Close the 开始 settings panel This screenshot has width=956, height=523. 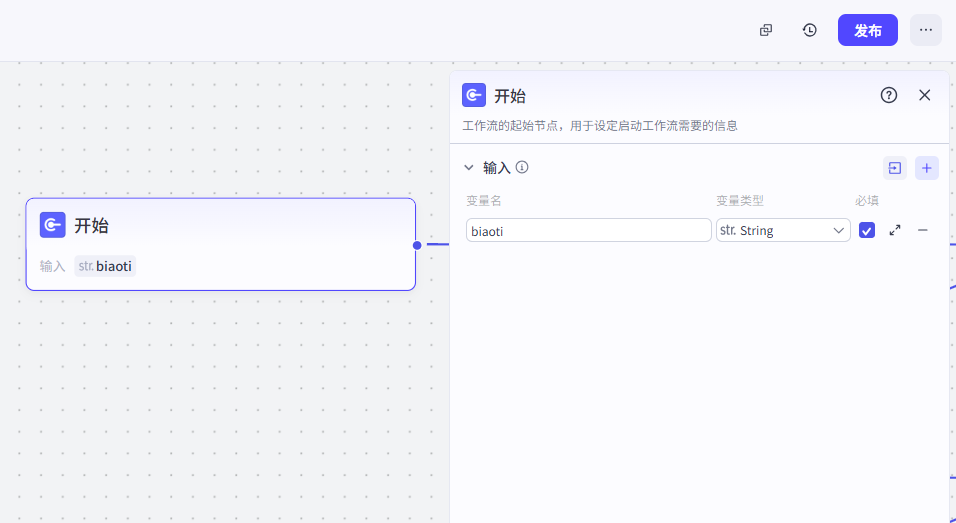click(x=924, y=95)
